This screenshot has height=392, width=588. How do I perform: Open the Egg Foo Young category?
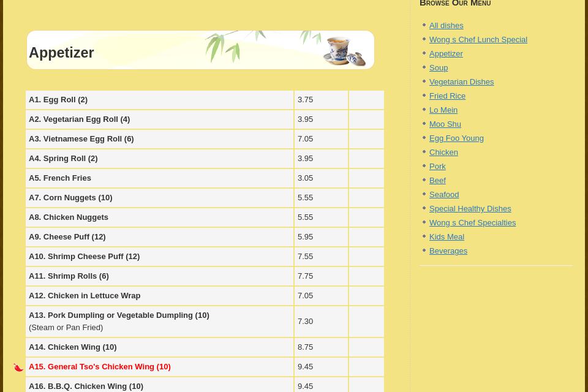(x=456, y=138)
